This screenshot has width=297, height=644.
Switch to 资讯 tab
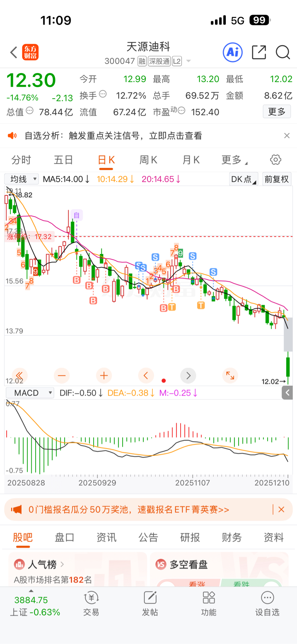click(106, 537)
